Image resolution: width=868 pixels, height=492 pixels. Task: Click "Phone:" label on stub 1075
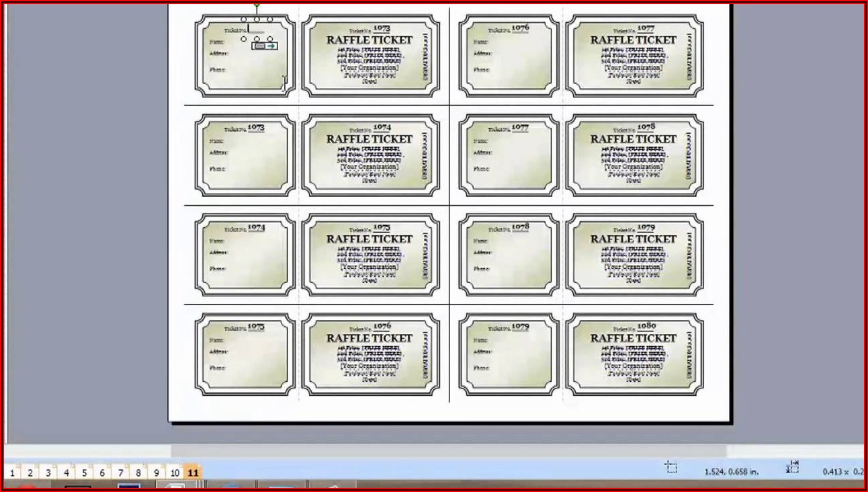[x=218, y=368]
